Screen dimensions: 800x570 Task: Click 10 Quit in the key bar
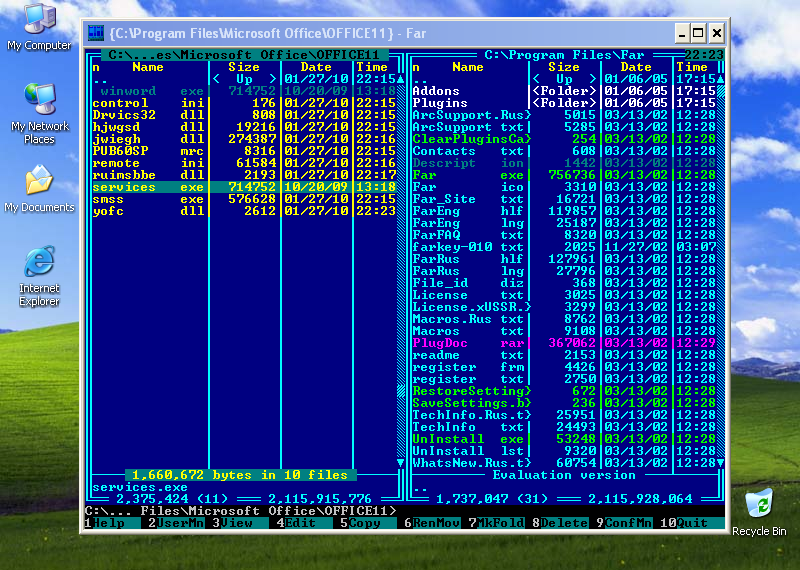point(692,523)
